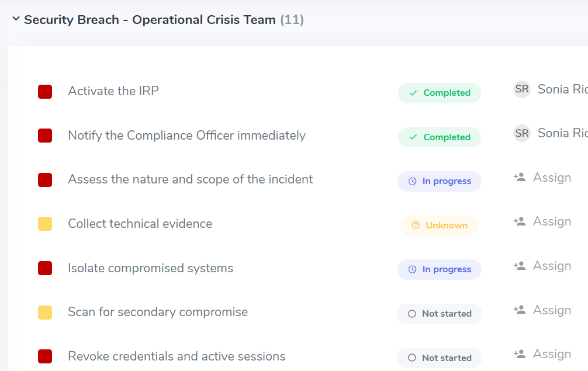The image size is (588, 371).
Task: Open Revoke credentials and active sessions task
Action: pos(177,356)
